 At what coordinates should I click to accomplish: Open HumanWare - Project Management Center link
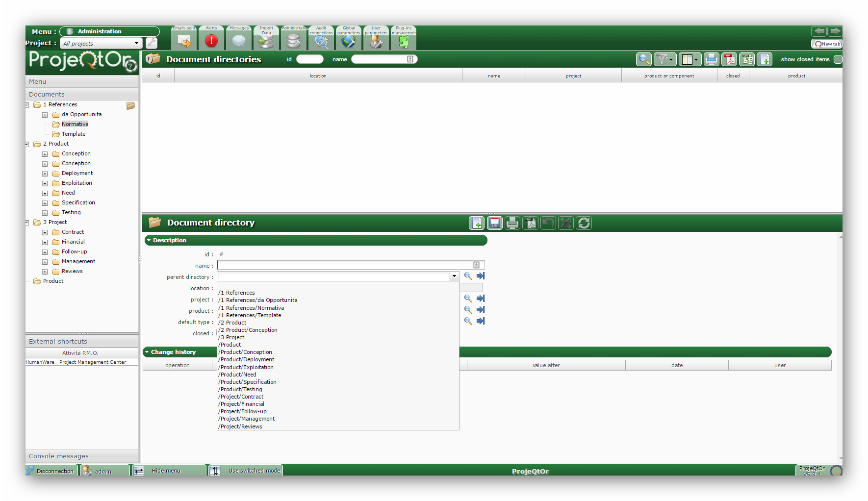pos(76,362)
